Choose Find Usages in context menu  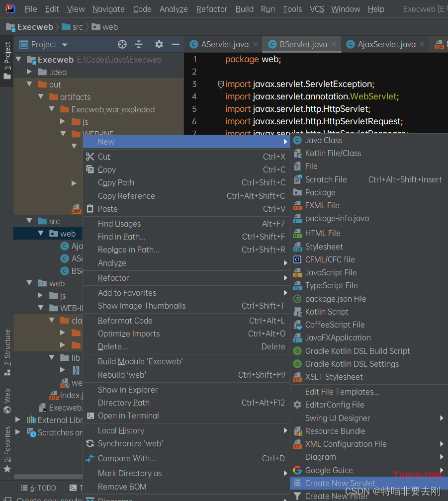[186, 224]
